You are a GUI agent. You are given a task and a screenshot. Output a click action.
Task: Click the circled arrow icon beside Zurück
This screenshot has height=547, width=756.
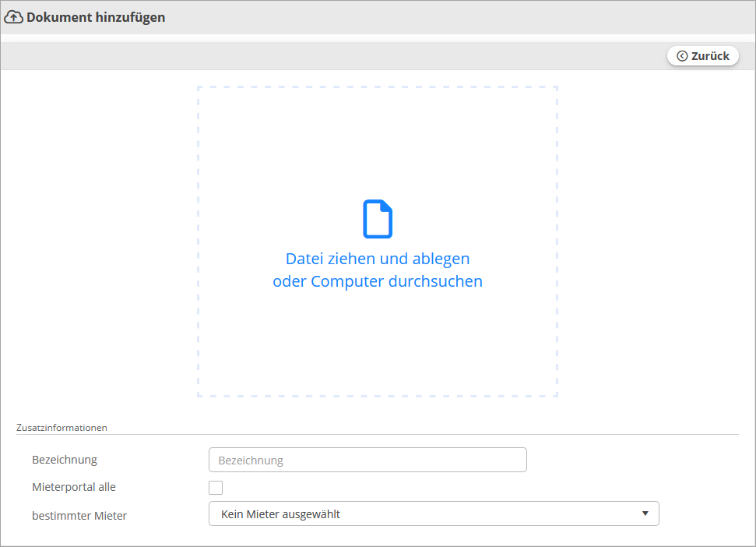pos(682,56)
